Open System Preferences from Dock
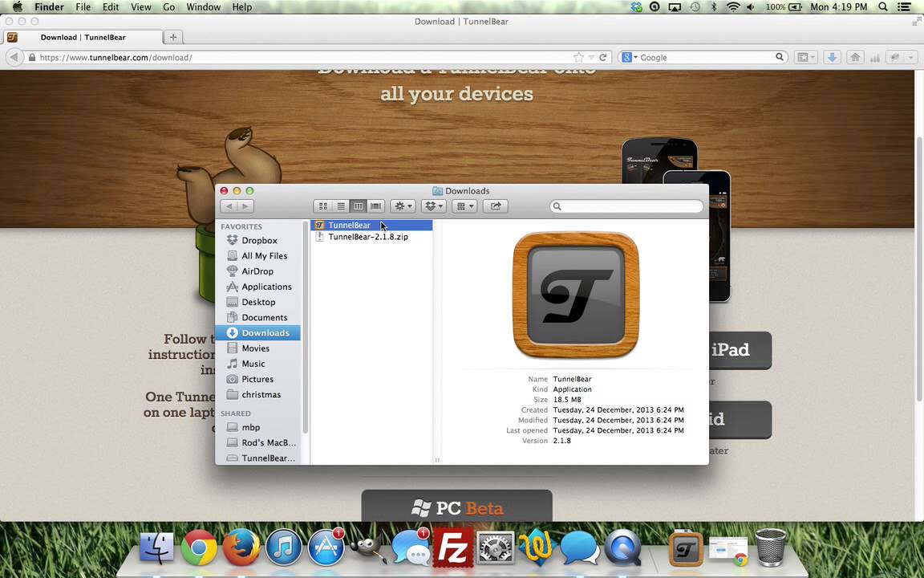The image size is (924, 578). (x=496, y=548)
